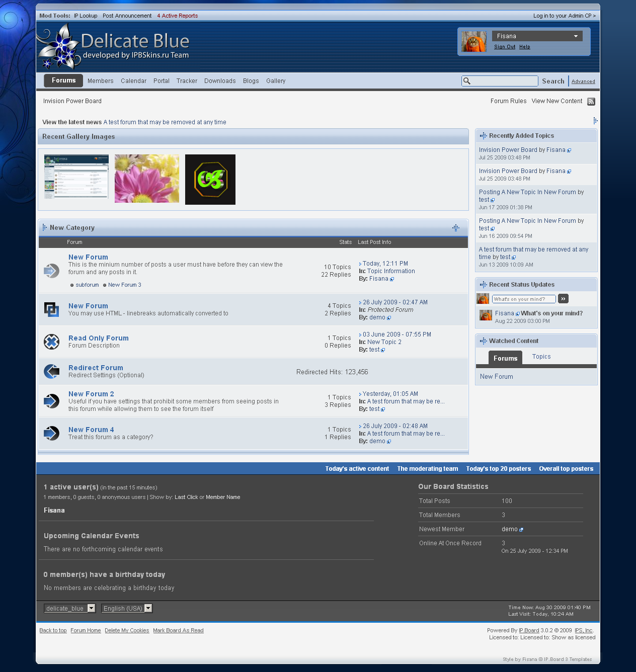Click Fisana's avatar in the header
Screen dimensions: 636x672
pos(474,42)
